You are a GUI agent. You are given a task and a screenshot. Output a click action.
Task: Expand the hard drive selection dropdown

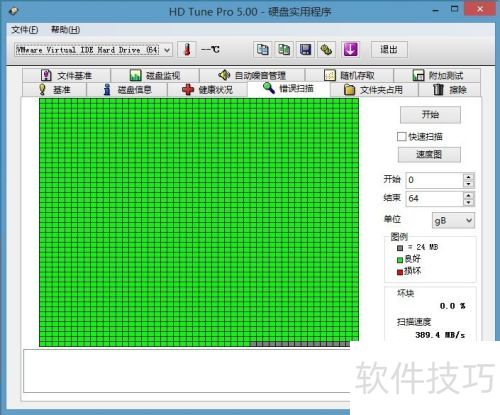click(167, 50)
